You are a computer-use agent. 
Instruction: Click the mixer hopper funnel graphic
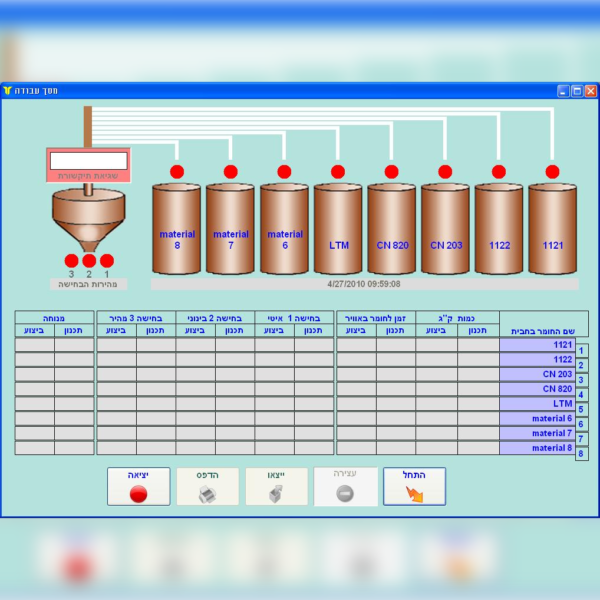click(88, 218)
